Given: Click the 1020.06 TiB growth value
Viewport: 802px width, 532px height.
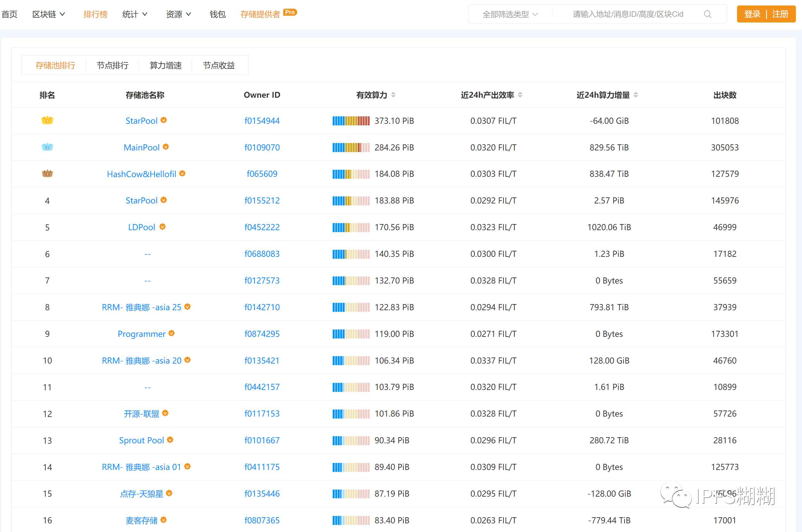Looking at the screenshot, I should click(609, 227).
